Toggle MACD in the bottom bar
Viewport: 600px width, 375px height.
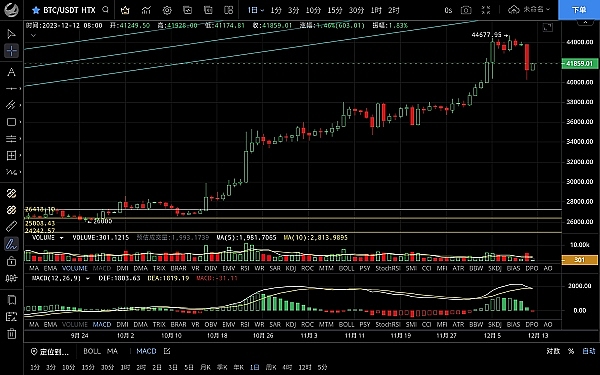point(146,351)
